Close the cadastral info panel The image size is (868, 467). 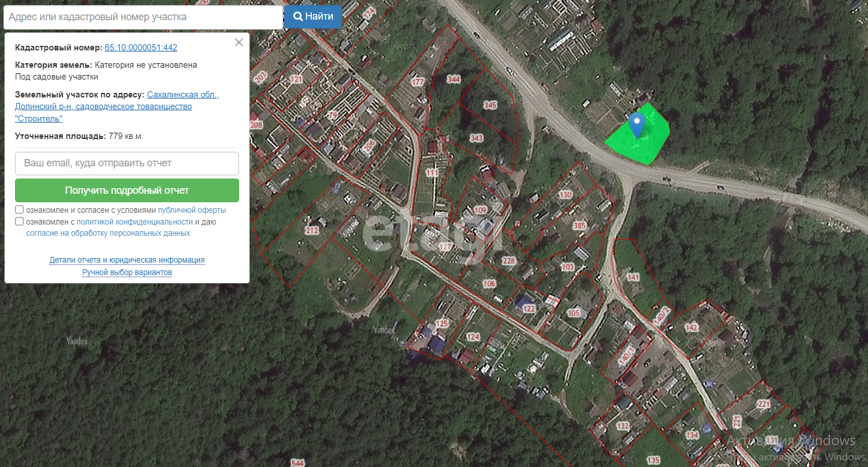pos(239,43)
